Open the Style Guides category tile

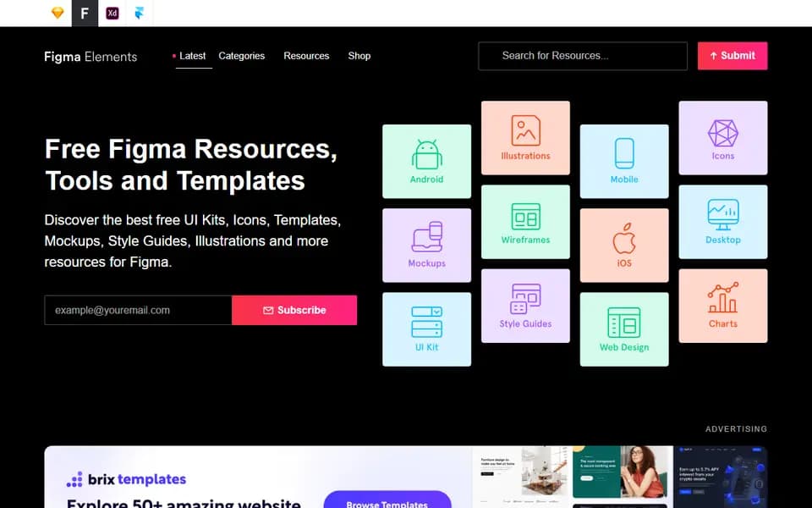coord(525,306)
